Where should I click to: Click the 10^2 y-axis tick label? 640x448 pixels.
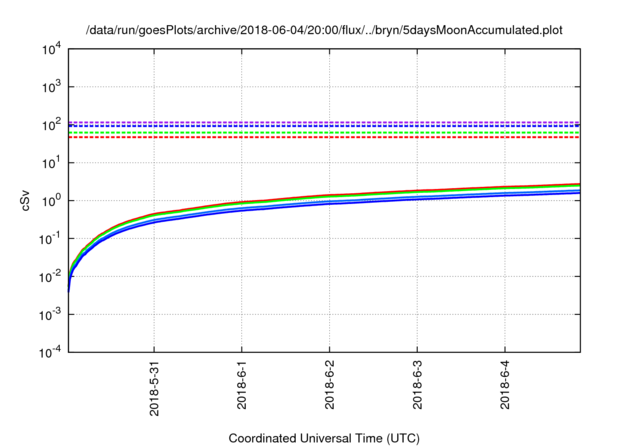[x=52, y=125]
